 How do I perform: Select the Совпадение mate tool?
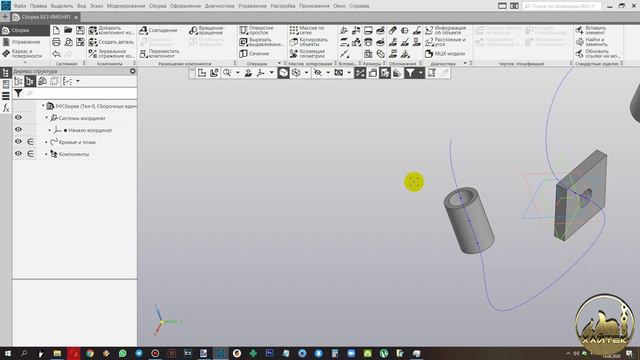pyautogui.click(x=158, y=30)
